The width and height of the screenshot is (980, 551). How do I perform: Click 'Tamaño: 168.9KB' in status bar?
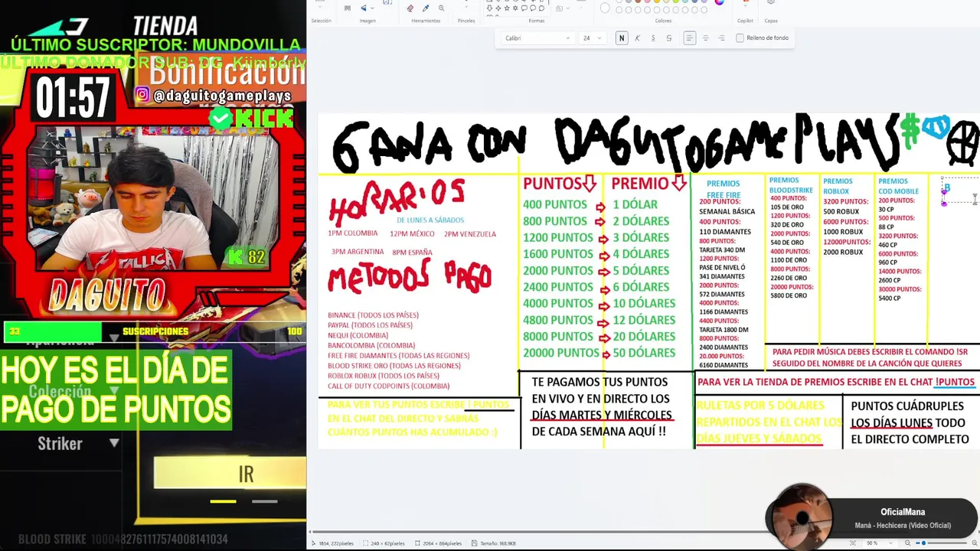pos(493,543)
